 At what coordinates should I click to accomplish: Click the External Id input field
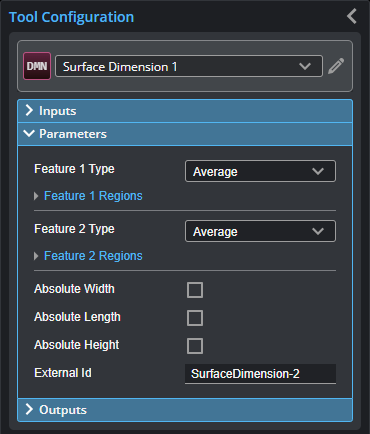(x=260, y=374)
